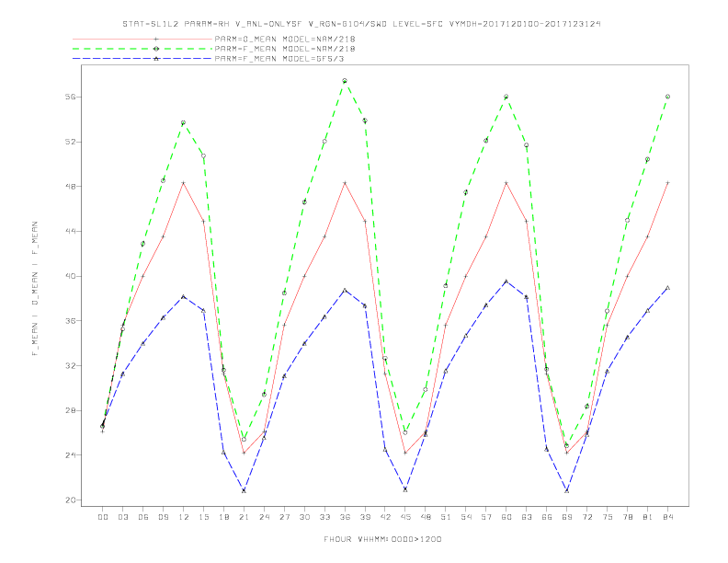
Task: Click x-axis tick label 03
Action: pos(123,517)
